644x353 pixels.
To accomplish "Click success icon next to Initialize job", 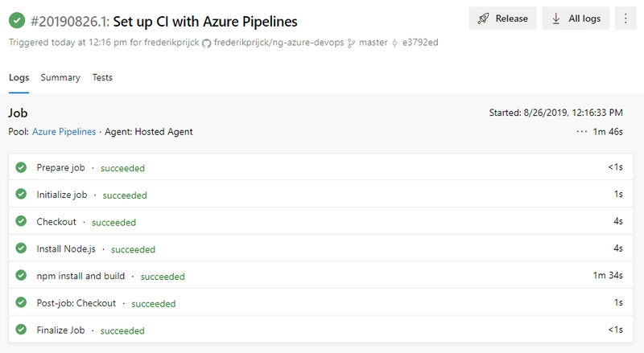I will coord(21,195).
